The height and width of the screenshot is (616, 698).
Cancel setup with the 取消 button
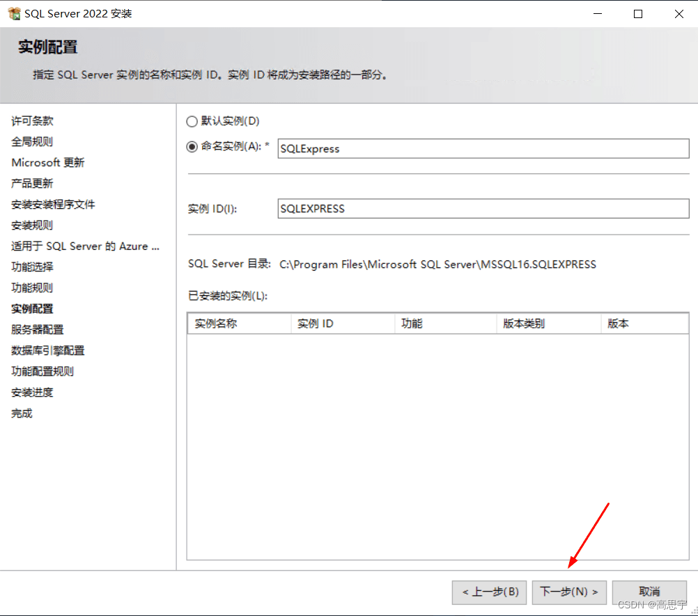coord(649,592)
